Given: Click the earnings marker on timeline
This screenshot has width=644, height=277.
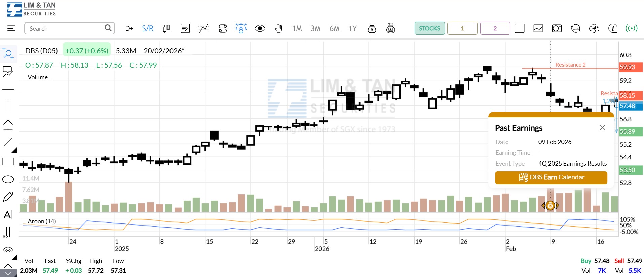Looking at the screenshot, I should click(550, 205).
